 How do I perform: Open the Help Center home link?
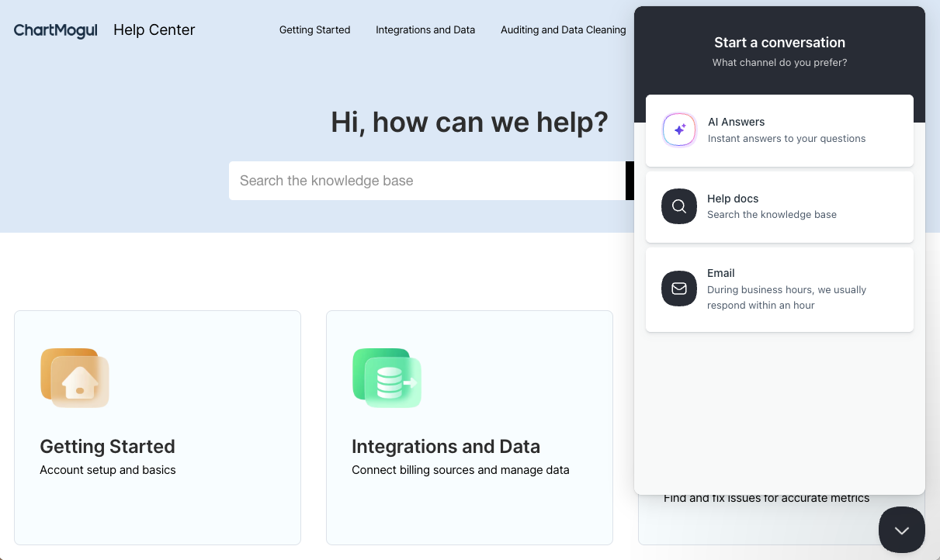(x=154, y=30)
